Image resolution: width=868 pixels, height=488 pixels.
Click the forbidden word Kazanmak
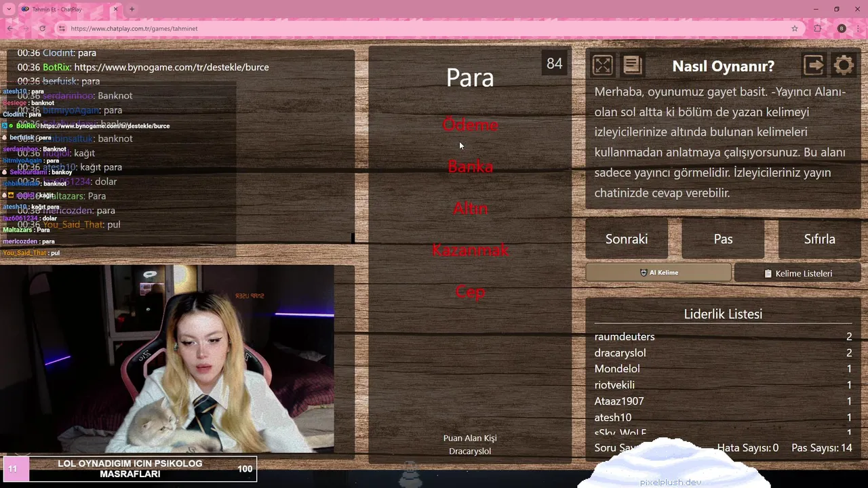[x=470, y=250]
